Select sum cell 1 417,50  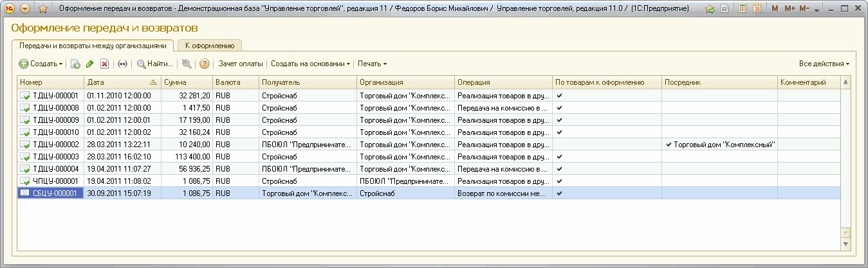187,107
